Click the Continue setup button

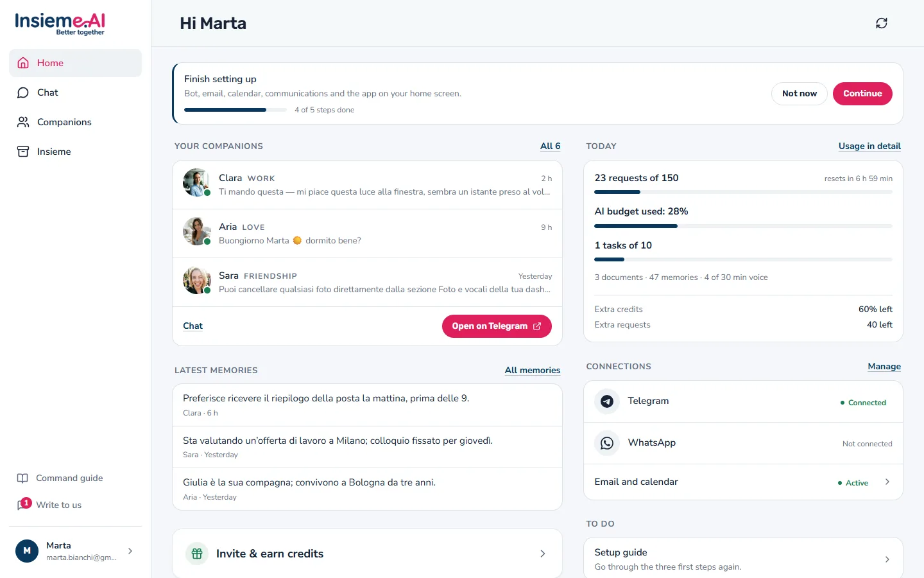862,94
